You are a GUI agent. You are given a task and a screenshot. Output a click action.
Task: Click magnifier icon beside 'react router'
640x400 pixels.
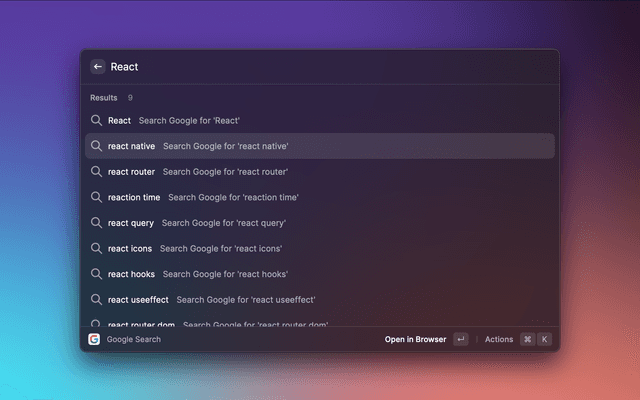(97, 171)
